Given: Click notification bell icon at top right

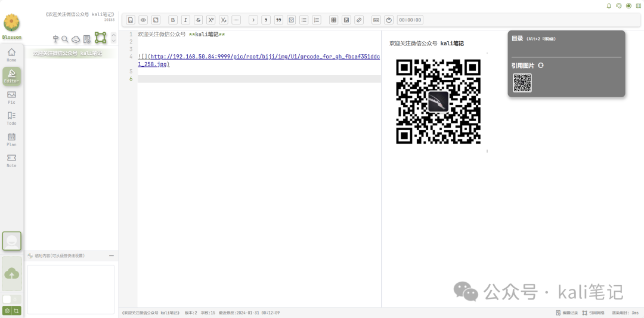Looking at the screenshot, I should click(609, 6).
